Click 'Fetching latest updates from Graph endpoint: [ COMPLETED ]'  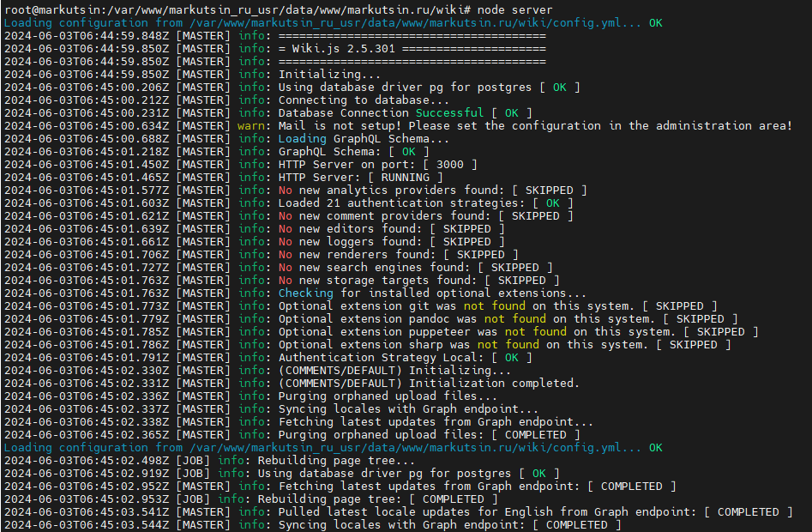coord(340,487)
